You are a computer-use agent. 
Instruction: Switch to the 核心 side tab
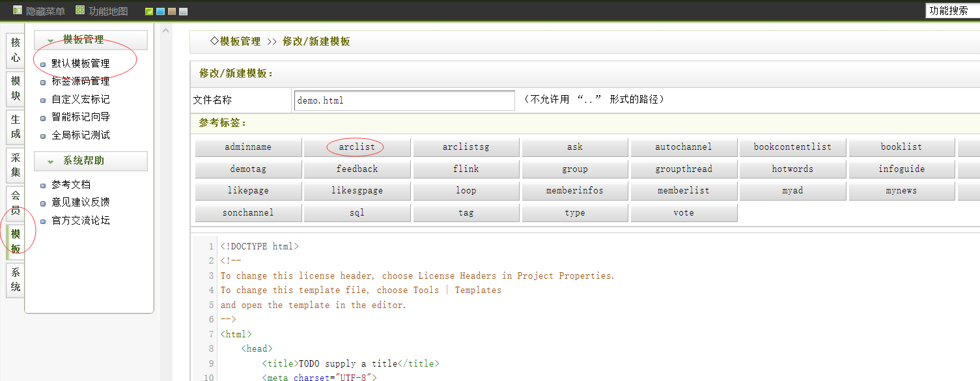tap(16, 50)
